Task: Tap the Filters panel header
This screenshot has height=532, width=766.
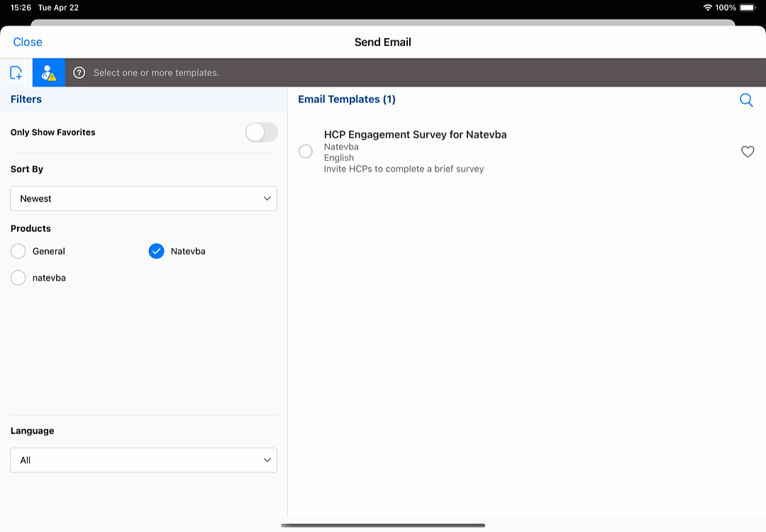Action: 26,99
